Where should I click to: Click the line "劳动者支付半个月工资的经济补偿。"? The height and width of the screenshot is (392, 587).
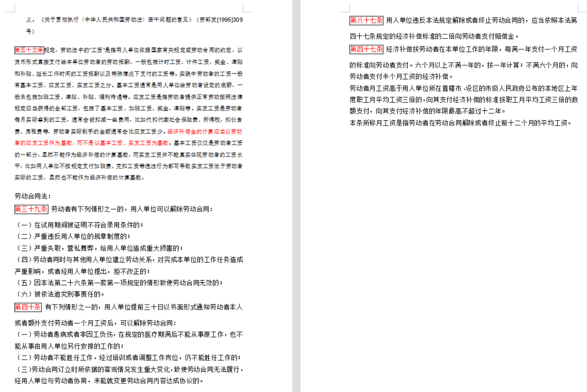click(x=402, y=77)
